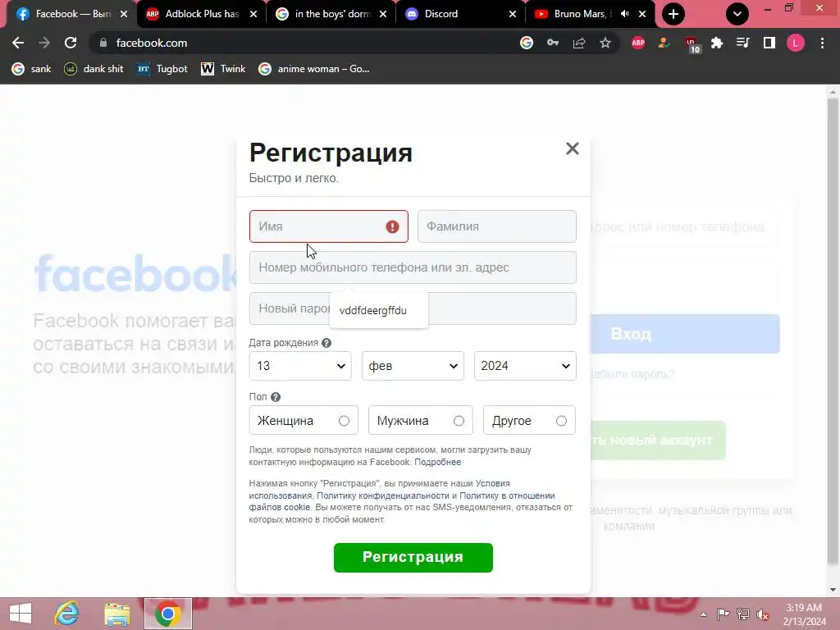Screen dimensions: 840x630
Task: Click the Chrome taskbar icon
Action: (167, 614)
